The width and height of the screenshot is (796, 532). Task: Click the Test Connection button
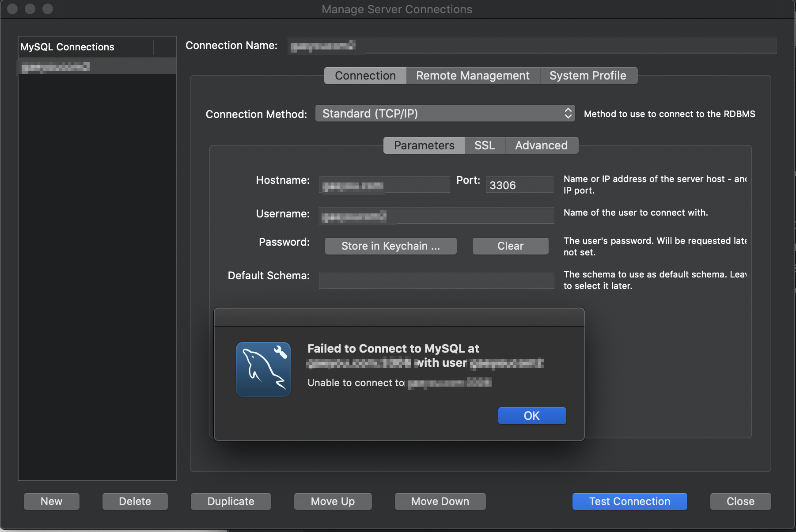[x=630, y=502]
